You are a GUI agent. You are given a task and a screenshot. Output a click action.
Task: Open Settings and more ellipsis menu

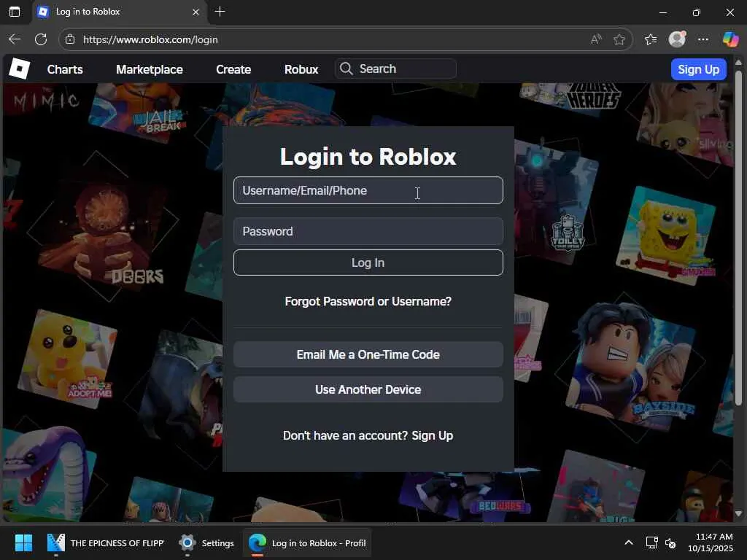tap(703, 39)
